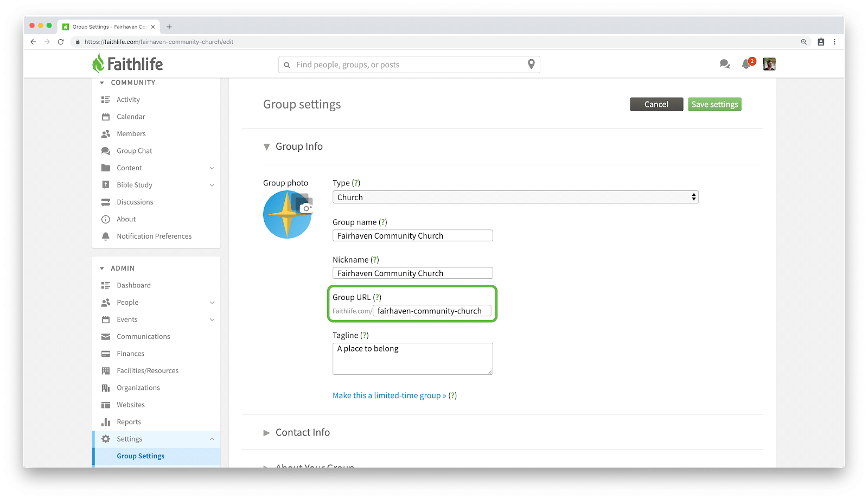Click the magnifier icon in search box

point(287,65)
